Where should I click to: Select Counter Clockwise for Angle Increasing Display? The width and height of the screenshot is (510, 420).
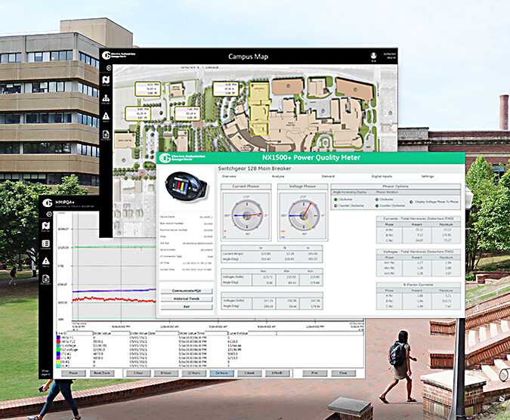[x=336, y=205]
